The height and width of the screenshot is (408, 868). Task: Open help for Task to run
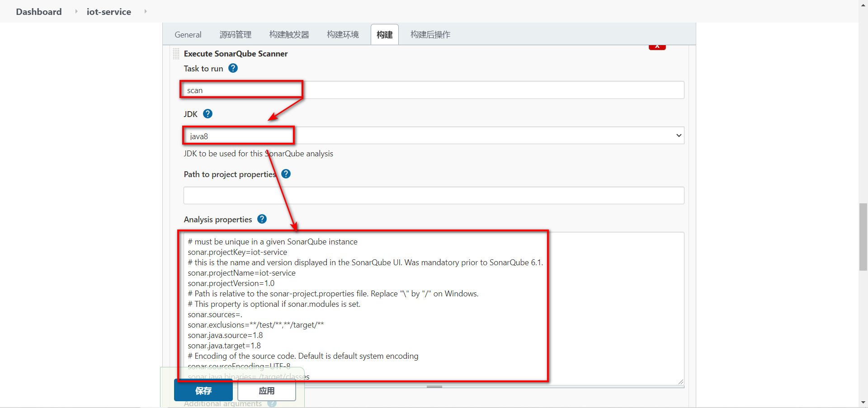click(x=233, y=68)
